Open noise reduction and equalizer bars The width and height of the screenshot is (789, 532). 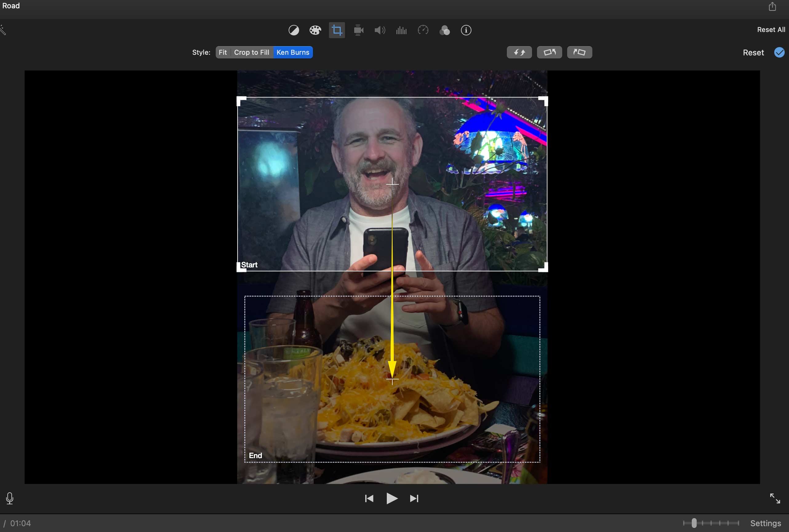click(402, 30)
